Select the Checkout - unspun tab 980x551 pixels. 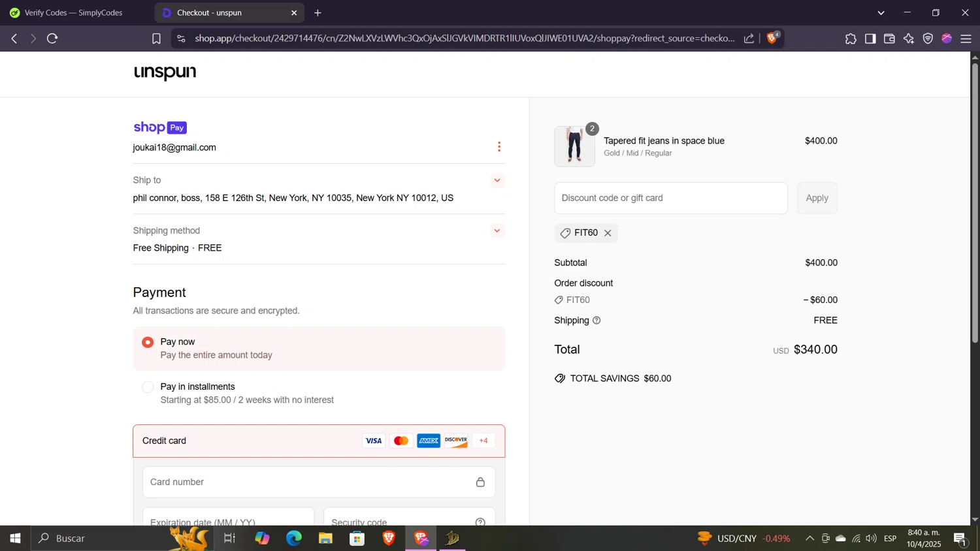pos(229,13)
